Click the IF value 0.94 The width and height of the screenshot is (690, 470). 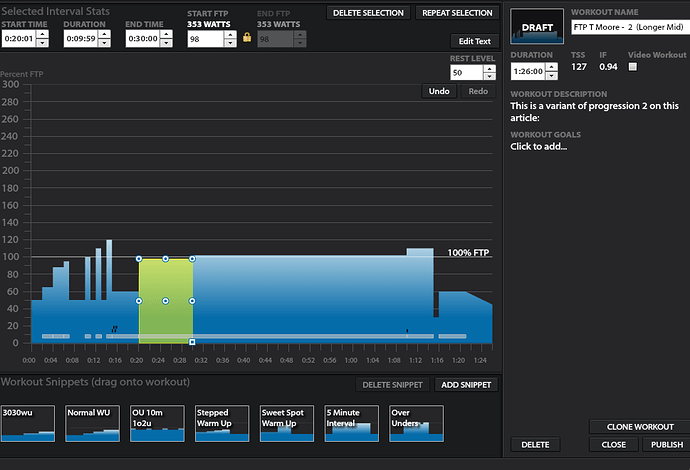click(x=608, y=67)
